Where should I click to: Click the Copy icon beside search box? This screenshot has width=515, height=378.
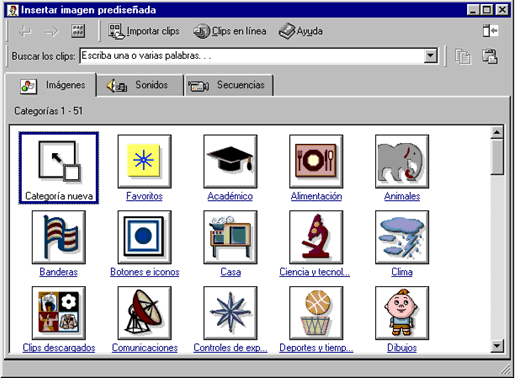click(x=463, y=56)
